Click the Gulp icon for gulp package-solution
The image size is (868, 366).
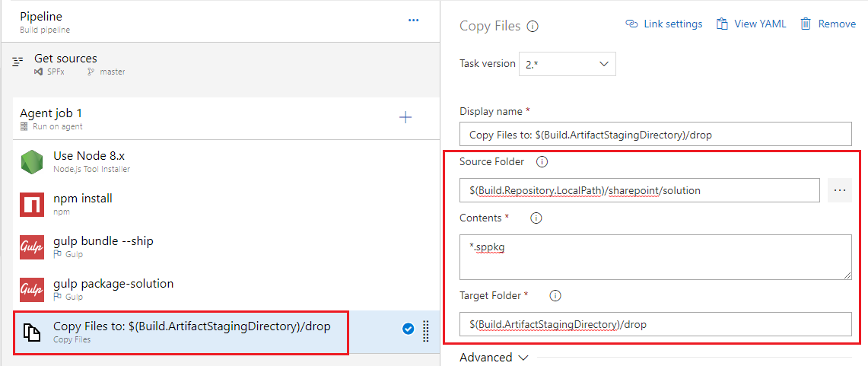coord(32,290)
